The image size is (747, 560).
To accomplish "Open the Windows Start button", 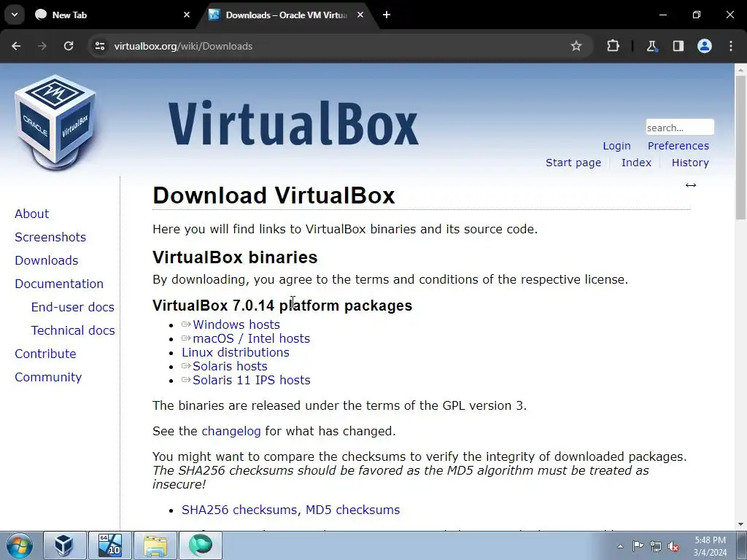I will (x=20, y=545).
